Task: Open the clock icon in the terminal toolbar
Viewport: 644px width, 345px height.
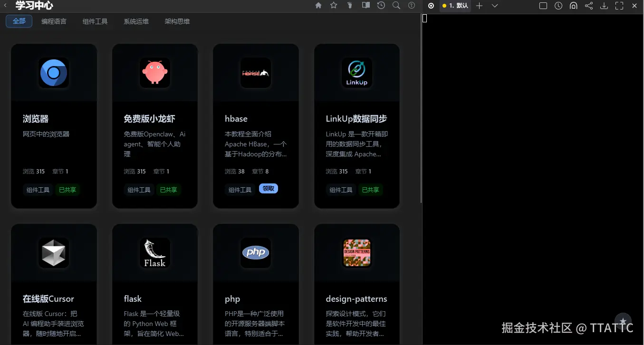Action: [558, 6]
